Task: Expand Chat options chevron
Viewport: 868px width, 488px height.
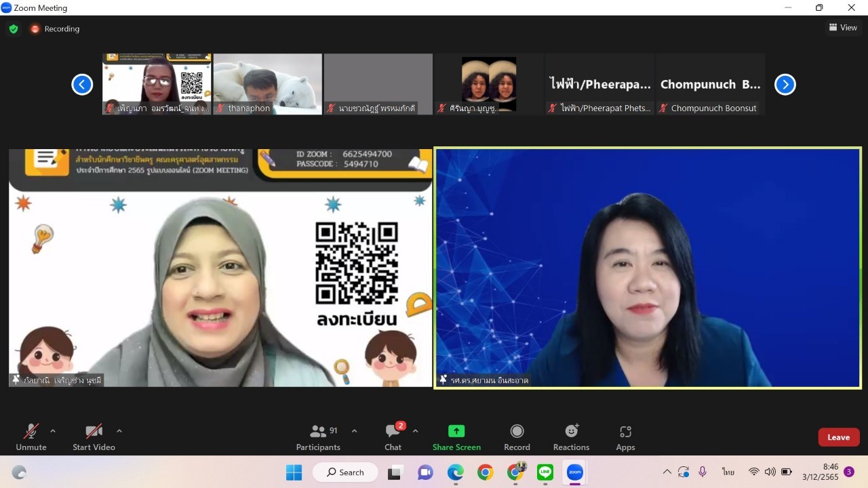Action: (x=416, y=431)
